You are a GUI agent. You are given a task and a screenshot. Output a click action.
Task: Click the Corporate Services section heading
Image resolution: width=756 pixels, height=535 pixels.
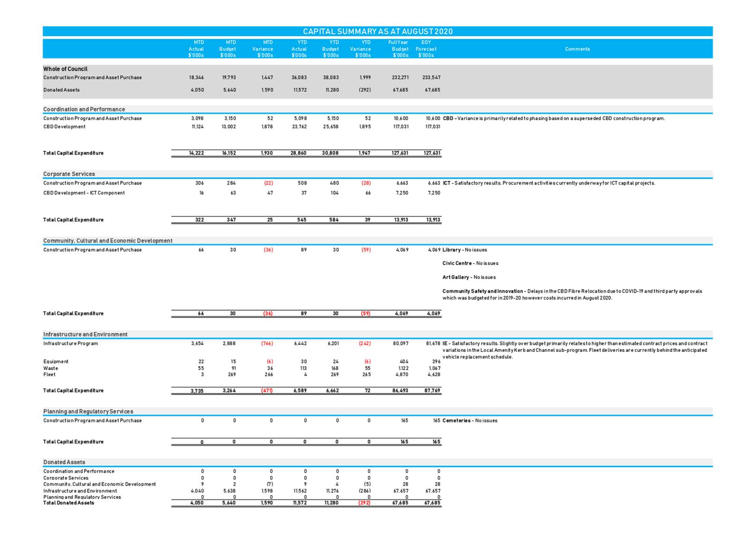69,174
